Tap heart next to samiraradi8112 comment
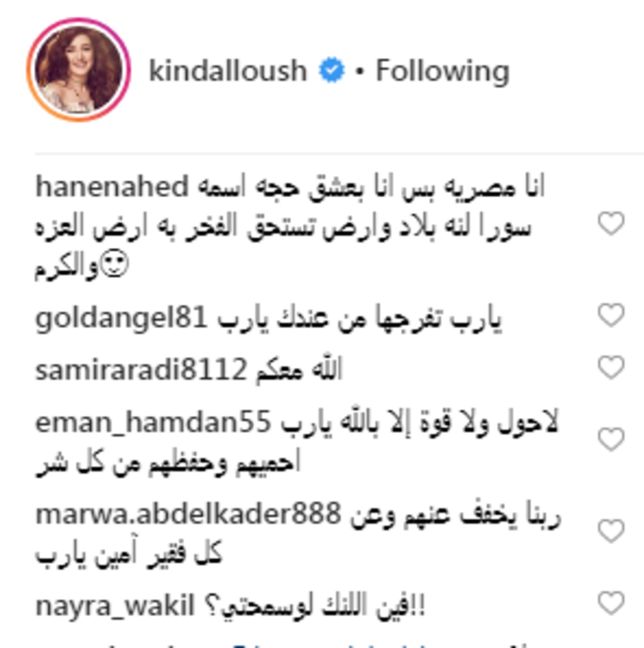This screenshot has height=648, width=644. (x=611, y=367)
